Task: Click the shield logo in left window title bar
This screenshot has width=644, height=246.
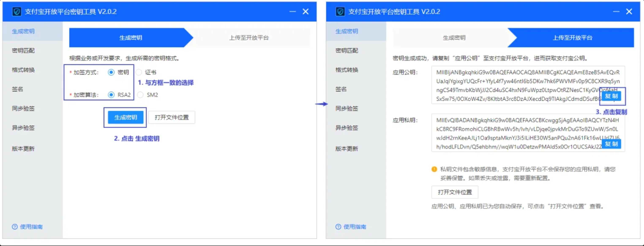Action: [x=17, y=11]
